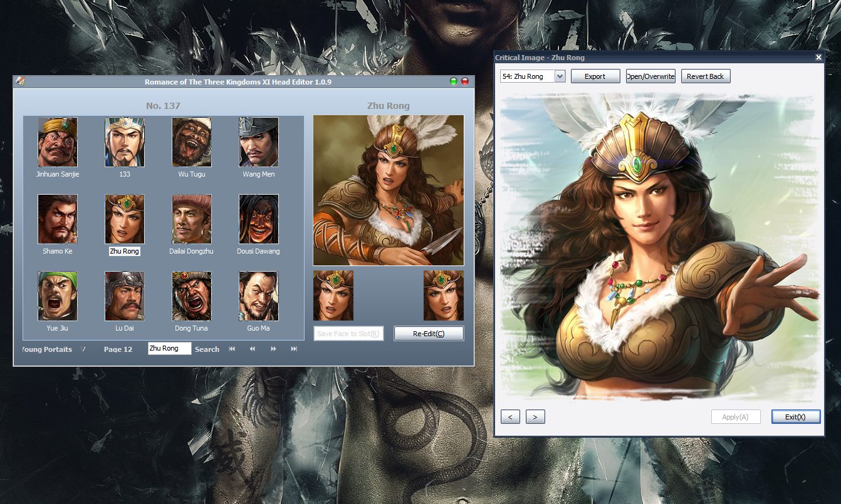Choose the Guo Ma portrait

(259, 296)
